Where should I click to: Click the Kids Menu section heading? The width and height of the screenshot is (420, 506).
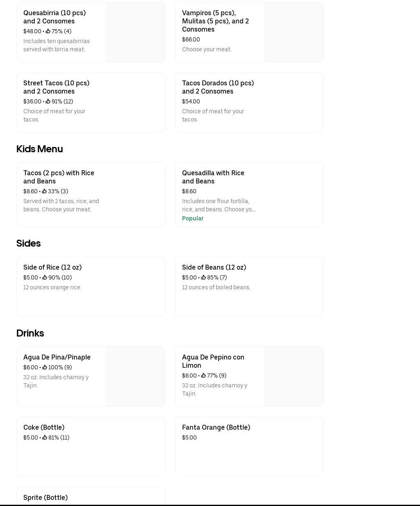39,149
